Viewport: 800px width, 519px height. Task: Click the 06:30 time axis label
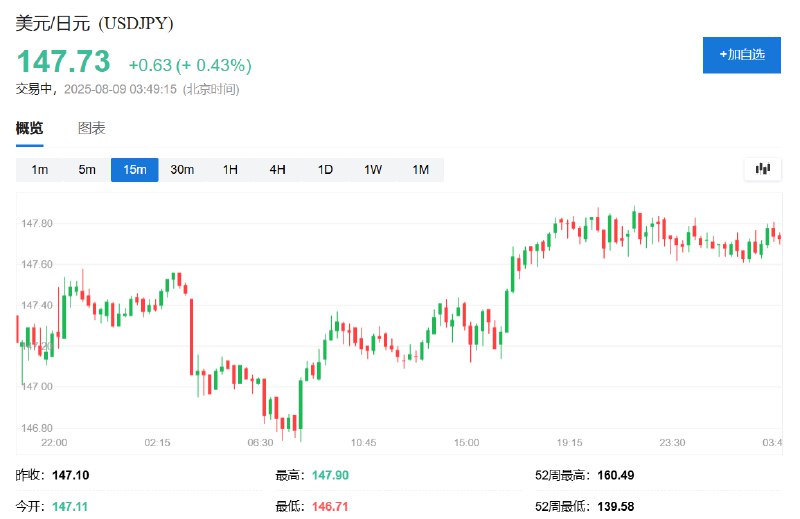260,442
